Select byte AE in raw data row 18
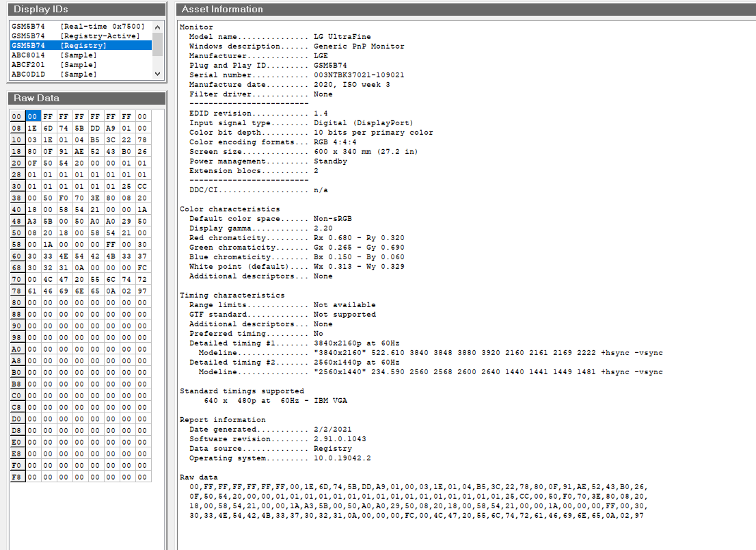Image resolution: width=756 pixels, height=550 pixels. click(x=79, y=151)
